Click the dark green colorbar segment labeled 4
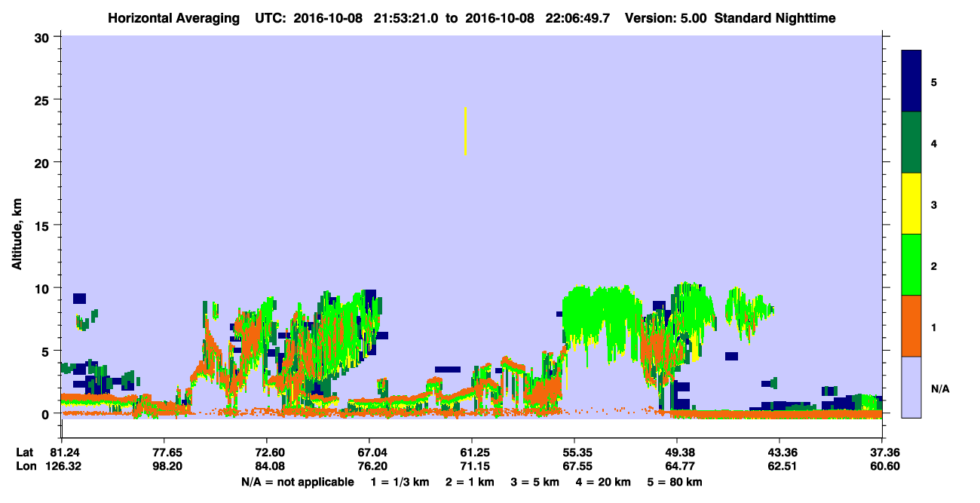980x503 pixels. [x=911, y=143]
